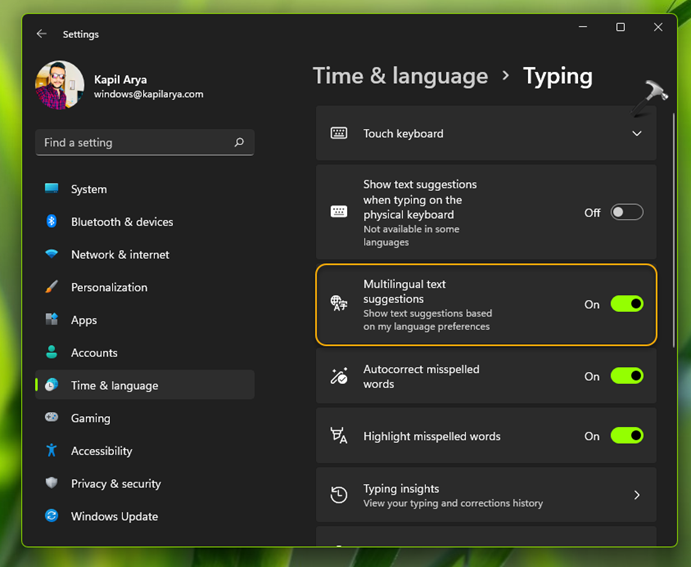Click the Network & internet wifi icon
This screenshot has height=567, width=691.
(51, 255)
